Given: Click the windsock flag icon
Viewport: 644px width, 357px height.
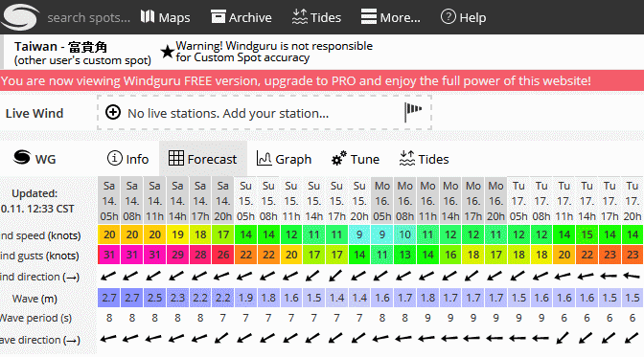Looking at the screenshot, I should 413,112.
